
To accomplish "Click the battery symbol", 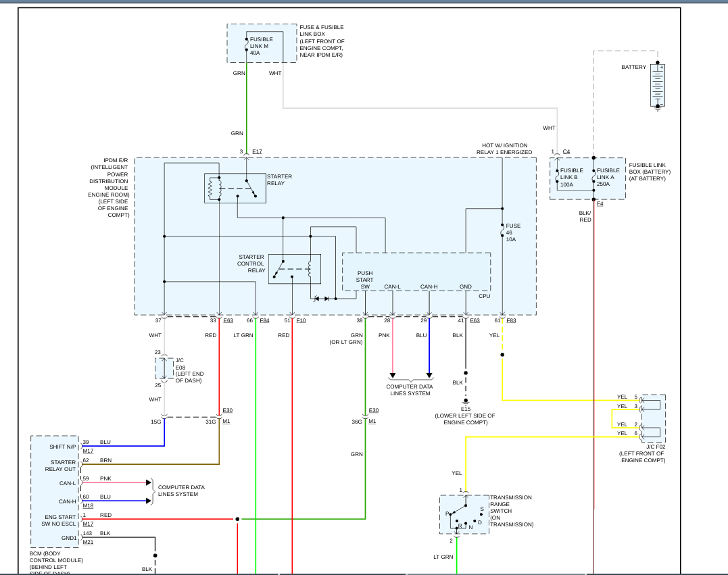I will (658, 86).
